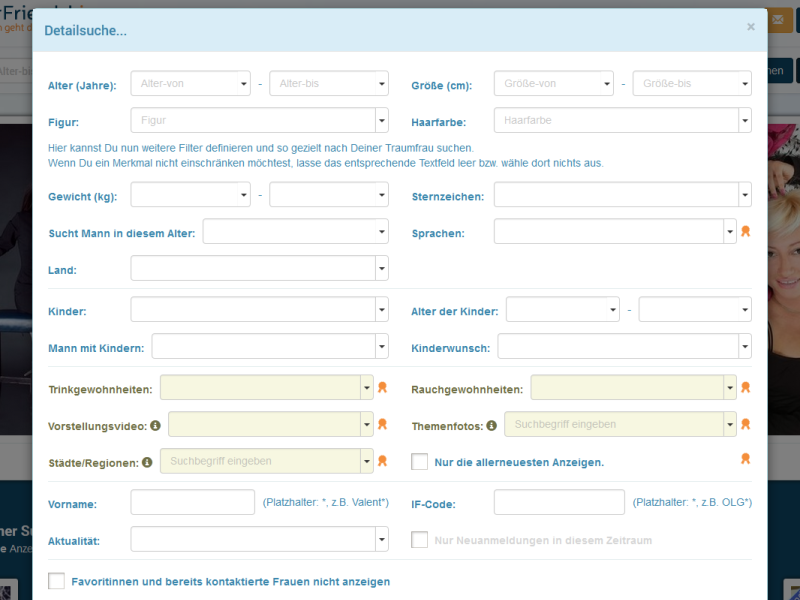The image size is (800, 600).
Task: Open the Alter-von dropdown
Action: 190,84
